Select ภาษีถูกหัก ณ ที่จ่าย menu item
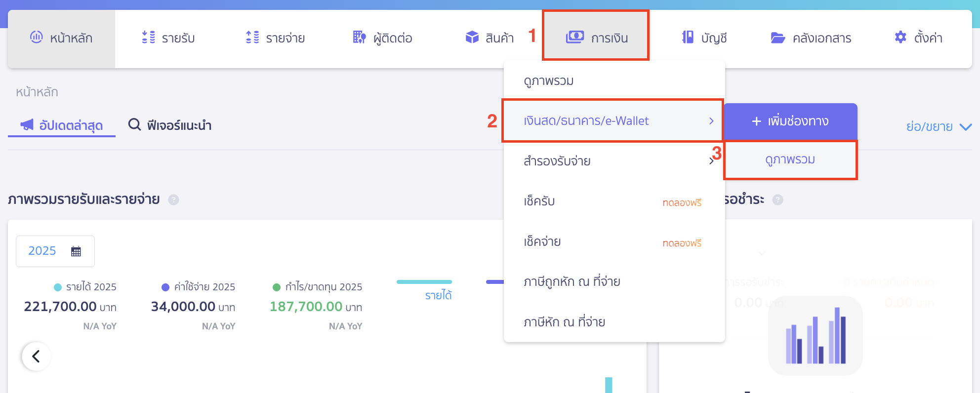980x393 pixels. pos(614,282)
